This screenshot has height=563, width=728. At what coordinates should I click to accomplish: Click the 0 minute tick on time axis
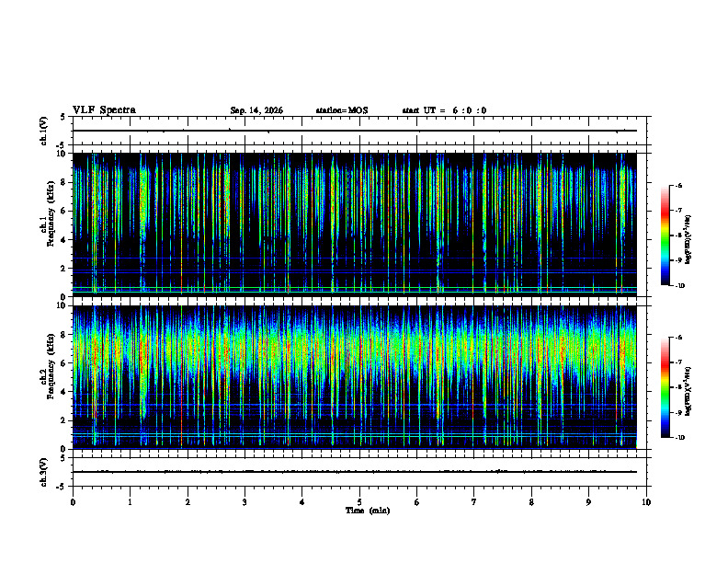point(73,502)
